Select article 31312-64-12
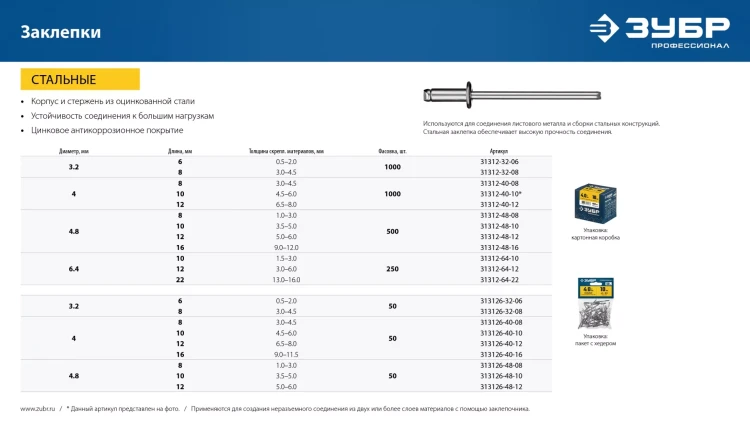 (499, 269)
